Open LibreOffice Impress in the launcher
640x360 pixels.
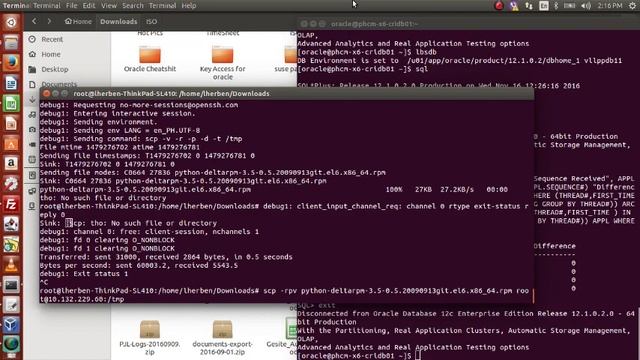click(x=11, y=123)
